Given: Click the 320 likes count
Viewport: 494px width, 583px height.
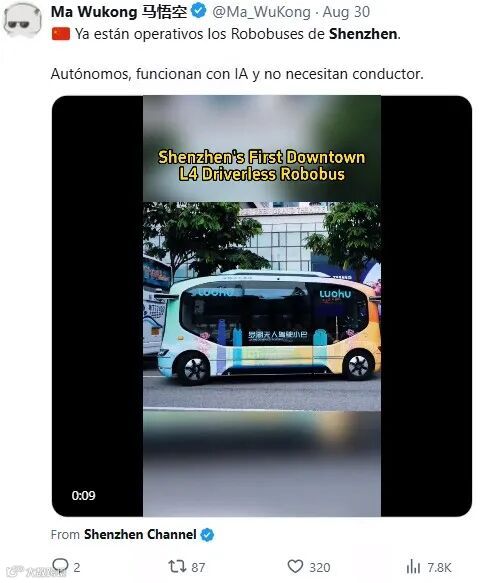Looking at the screenshot, I should 320,567.
